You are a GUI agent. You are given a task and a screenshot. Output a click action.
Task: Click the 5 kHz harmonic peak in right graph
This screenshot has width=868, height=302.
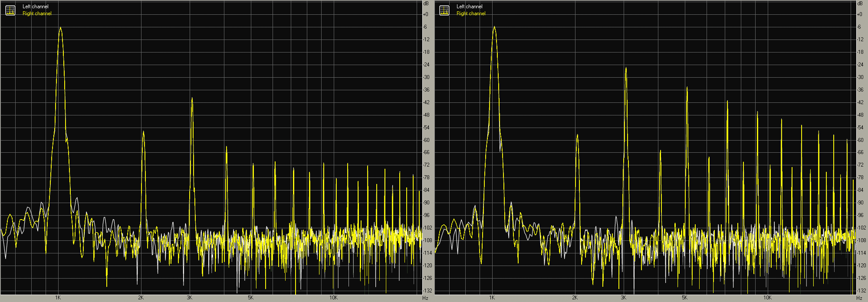click(687, 88)
